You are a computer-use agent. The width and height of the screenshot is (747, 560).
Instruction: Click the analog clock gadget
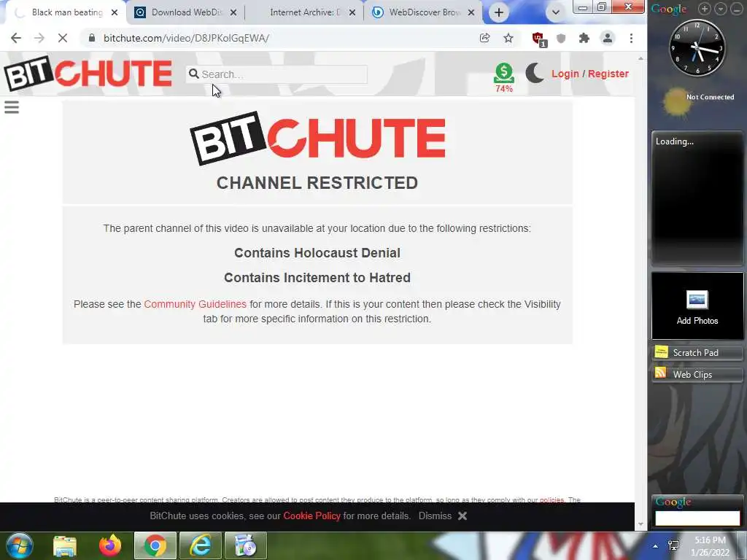pyautogui.click(x=697, y=47)
